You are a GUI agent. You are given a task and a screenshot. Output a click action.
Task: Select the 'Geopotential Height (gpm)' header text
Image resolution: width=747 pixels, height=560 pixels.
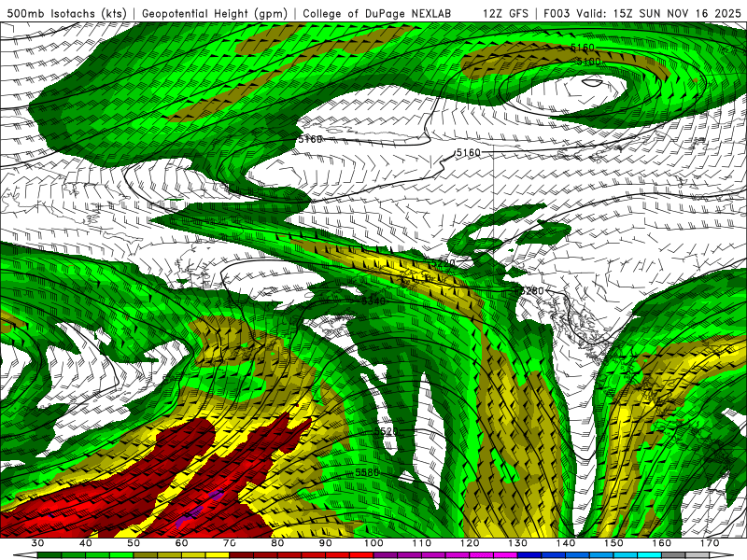pyautogui.click(x=215, y=14)
